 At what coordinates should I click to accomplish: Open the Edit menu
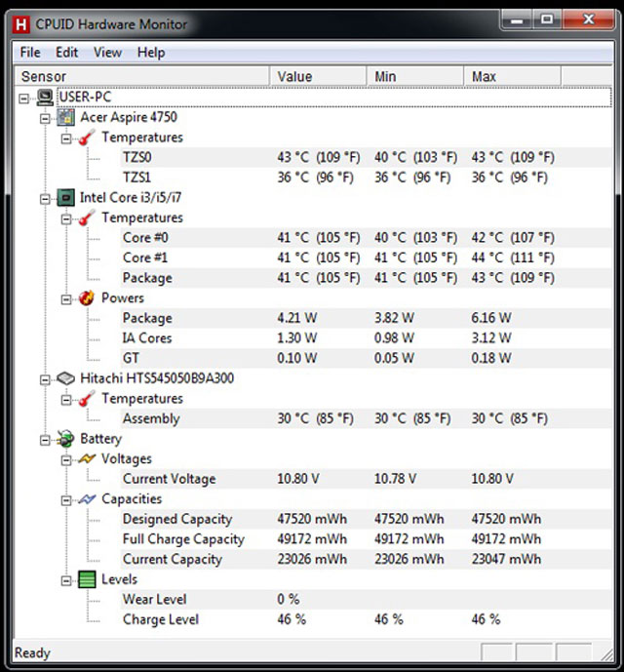point(66,53)
